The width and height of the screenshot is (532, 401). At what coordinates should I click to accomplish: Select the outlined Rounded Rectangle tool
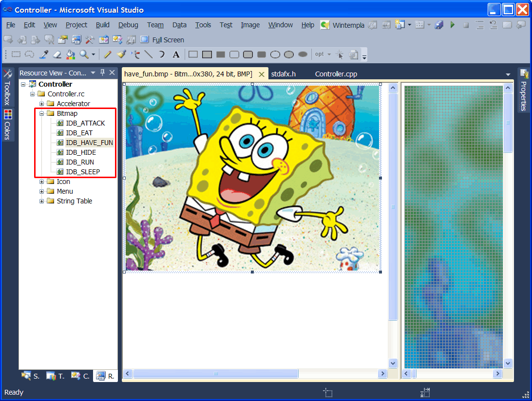tap(234, 54)
